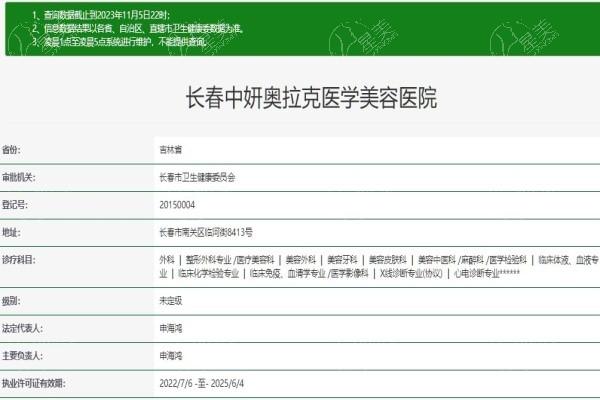Click the 美容外科 department entry
Image resolution: width=600 pixels, height=400 pixels.
[301, 260]
